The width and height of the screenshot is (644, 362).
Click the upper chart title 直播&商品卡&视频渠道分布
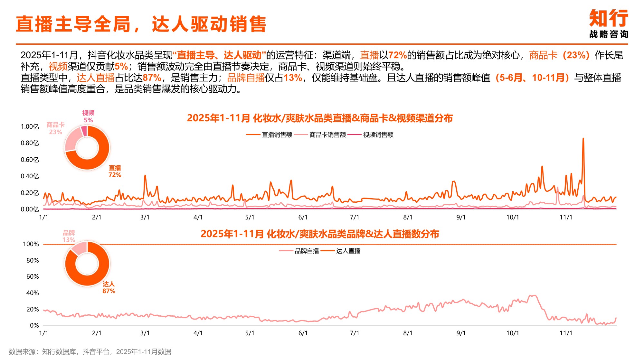(320, 118)
